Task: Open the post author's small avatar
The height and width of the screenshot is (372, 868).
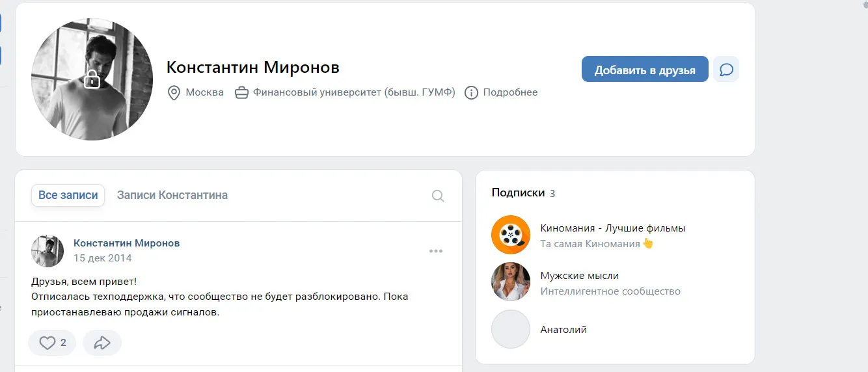Action: coord(47,251)
